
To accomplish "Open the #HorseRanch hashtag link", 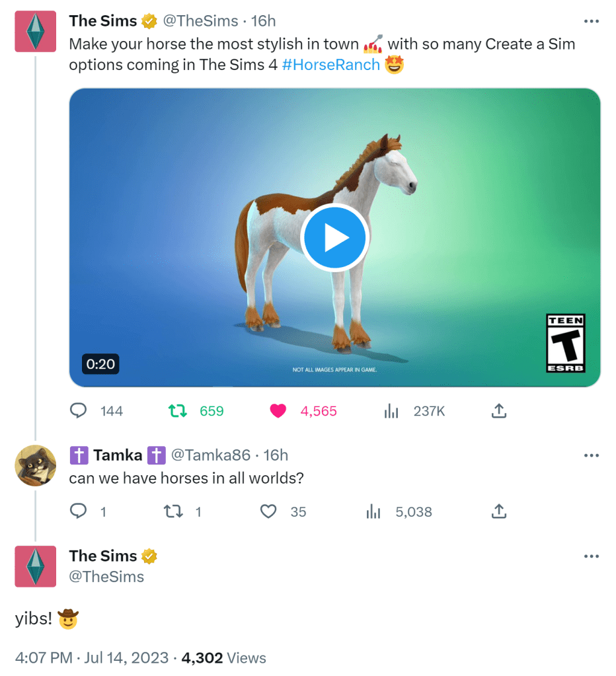I will [x=330, y=65].
